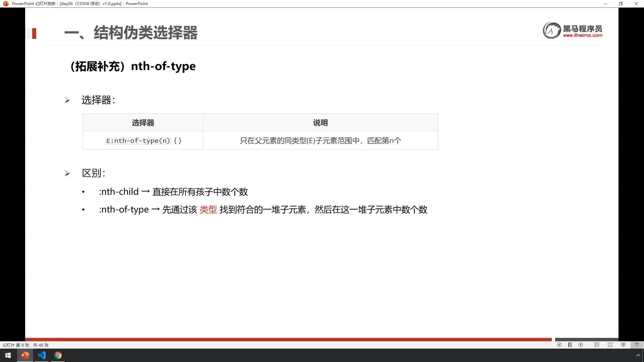The height and width of the screenshot is (362, 644).
Task: Open the Windows Start menu
Action: (x=8, y=355)
